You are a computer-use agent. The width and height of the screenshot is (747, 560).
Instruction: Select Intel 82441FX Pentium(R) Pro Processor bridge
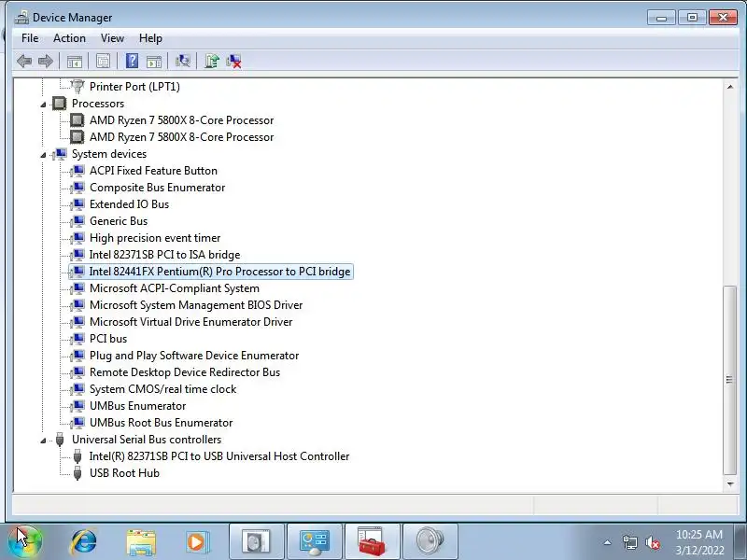click(219, 272)
